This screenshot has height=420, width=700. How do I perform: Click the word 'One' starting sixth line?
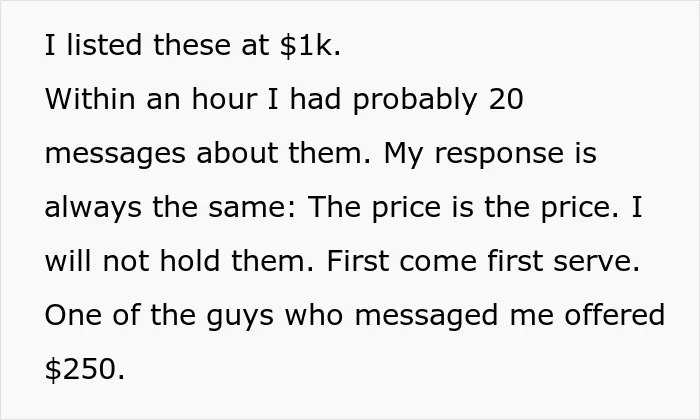point(73,316)
